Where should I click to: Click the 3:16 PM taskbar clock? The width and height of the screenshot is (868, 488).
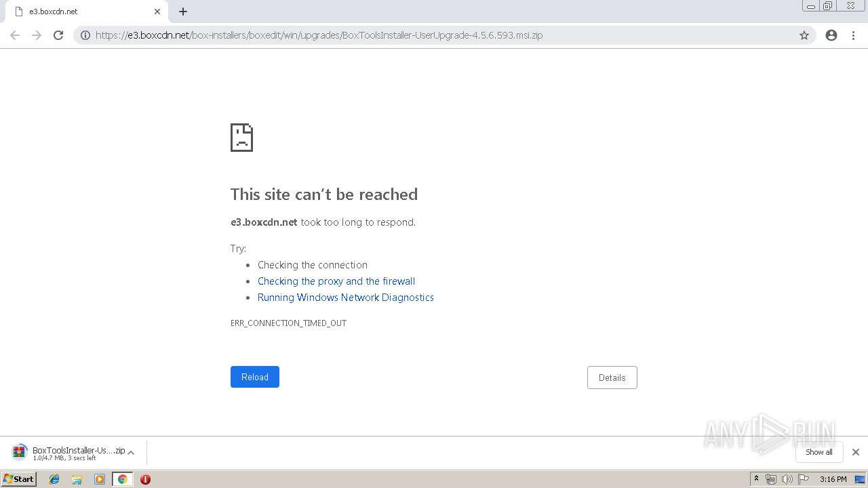click(x=833, y=479)
